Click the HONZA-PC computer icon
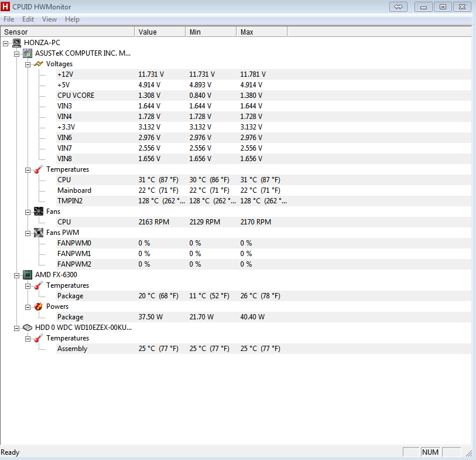The height and width of the screenshot is (460, 476). [x=17, y=43]
